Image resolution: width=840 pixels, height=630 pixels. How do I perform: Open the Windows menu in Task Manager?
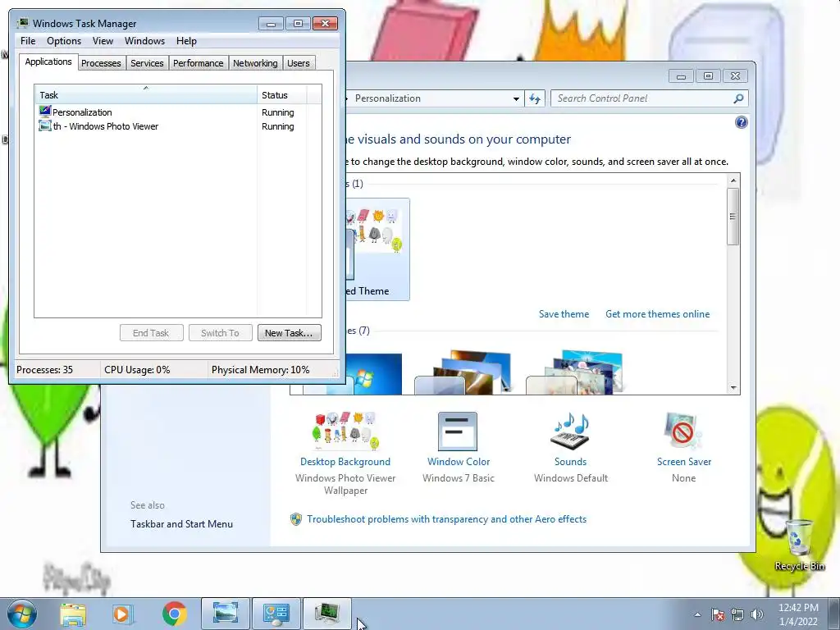[x=144, y=41]
